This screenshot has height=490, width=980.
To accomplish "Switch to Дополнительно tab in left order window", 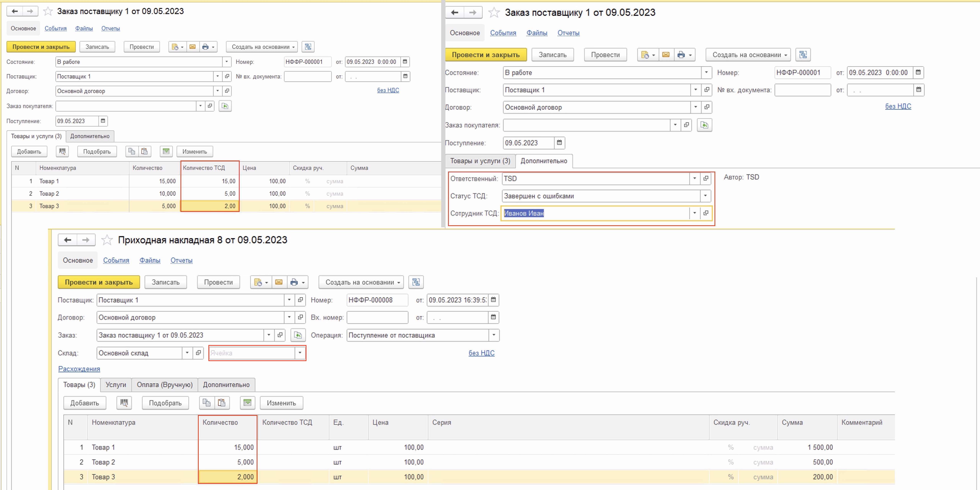I will (90, 136).
